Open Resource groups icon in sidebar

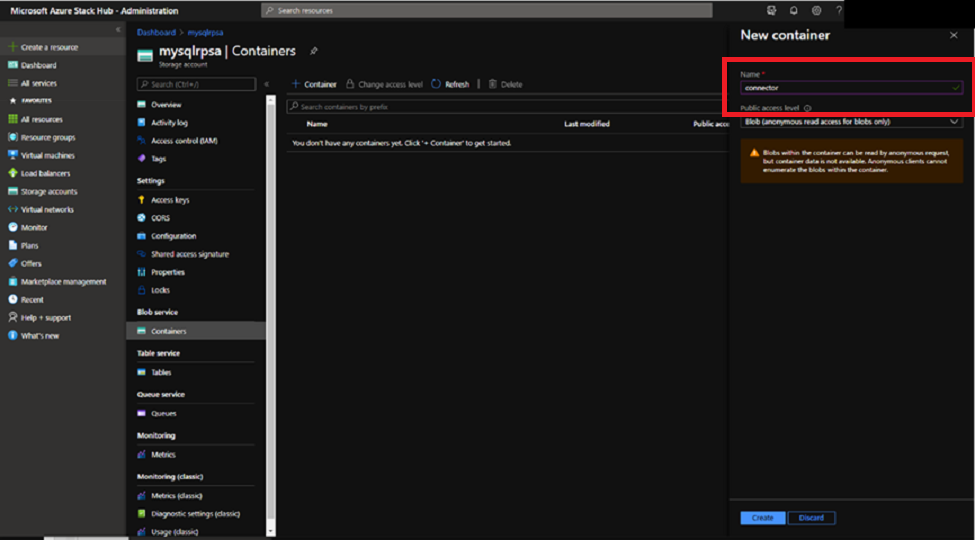tap(12, 137)
